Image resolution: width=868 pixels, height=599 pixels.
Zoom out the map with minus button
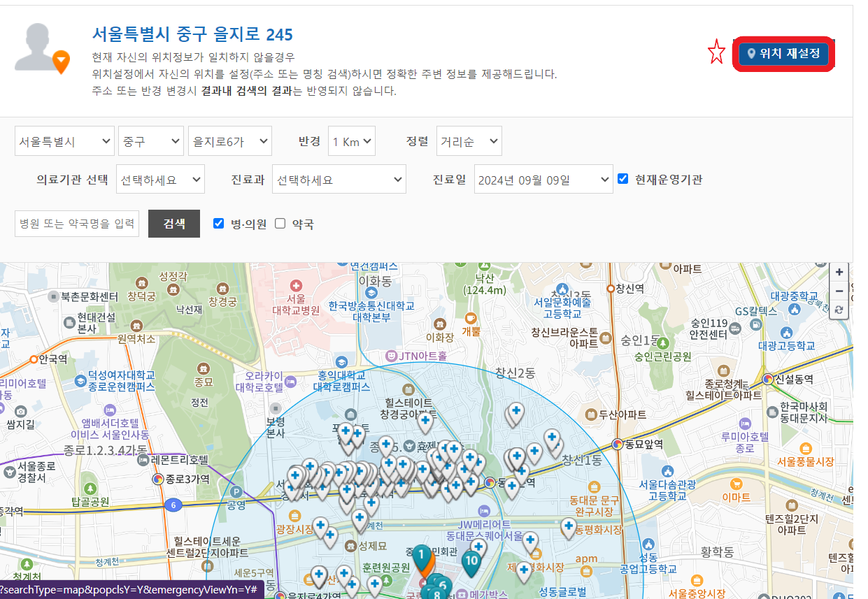tap(839, 291)
